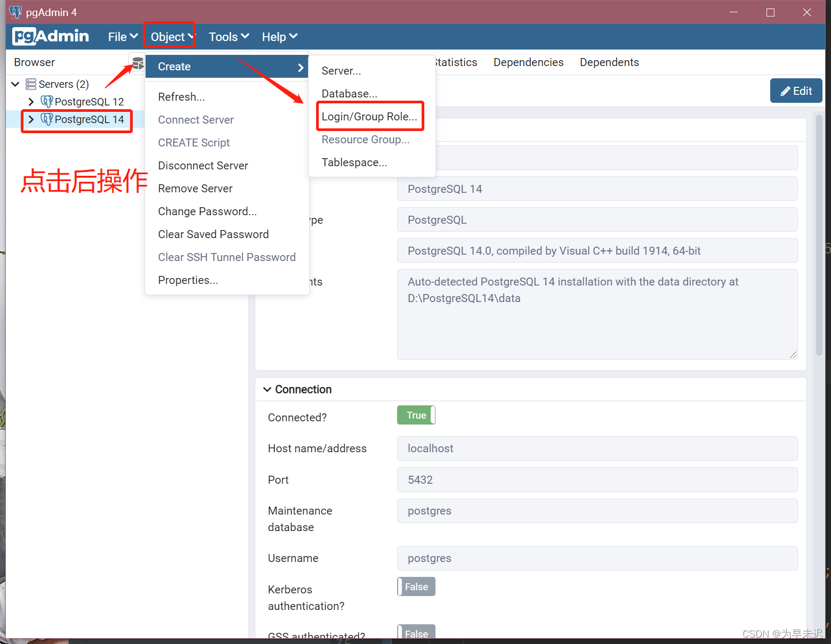Click the Host name/address field showing localhost
The width and height of the screenshot is (831, 644).
(597, 449)
